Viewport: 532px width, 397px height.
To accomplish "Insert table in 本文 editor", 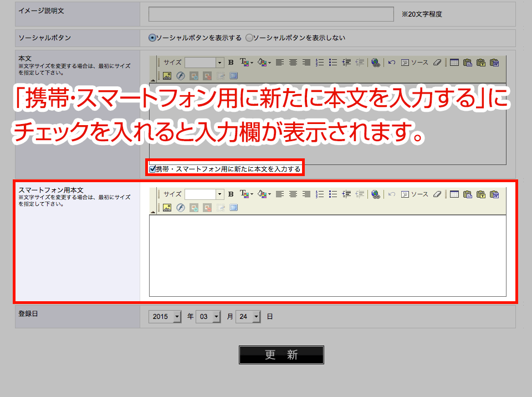I will pyautogui.click(x=454, y=63).
